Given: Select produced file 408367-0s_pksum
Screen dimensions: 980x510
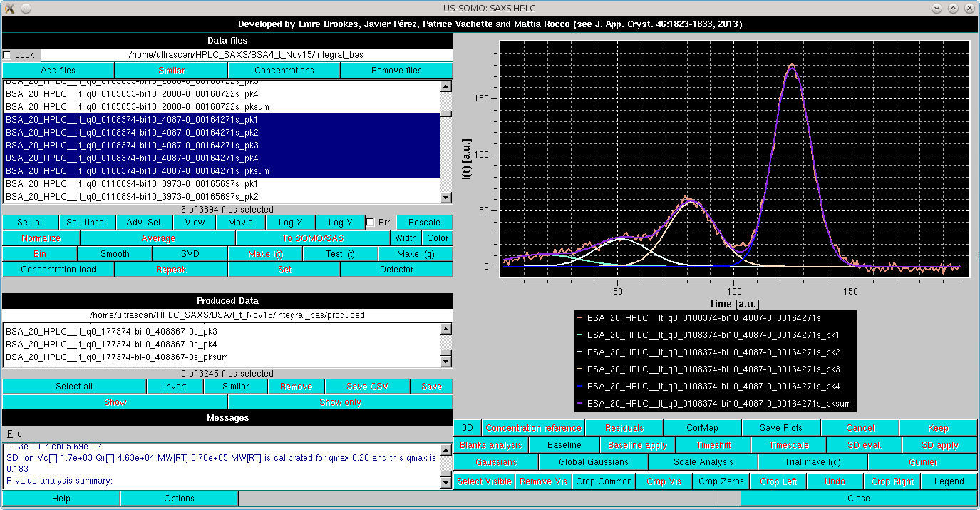Looking at the screenshot, I should pos(221,357).
